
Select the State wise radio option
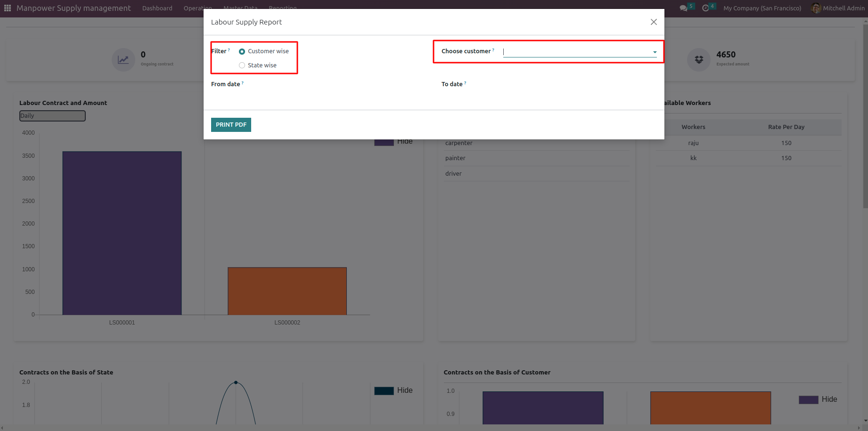[x=242, y=65]
